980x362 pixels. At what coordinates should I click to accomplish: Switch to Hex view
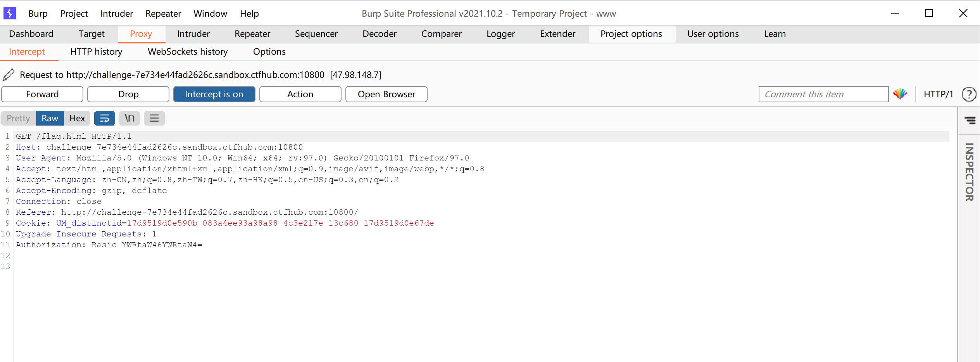(x=77, y=118)
